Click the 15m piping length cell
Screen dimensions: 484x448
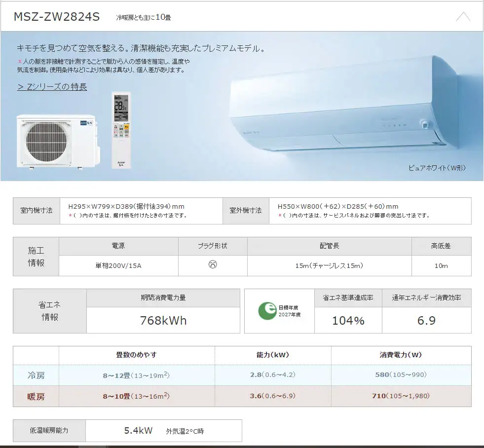tap(330, 265)
